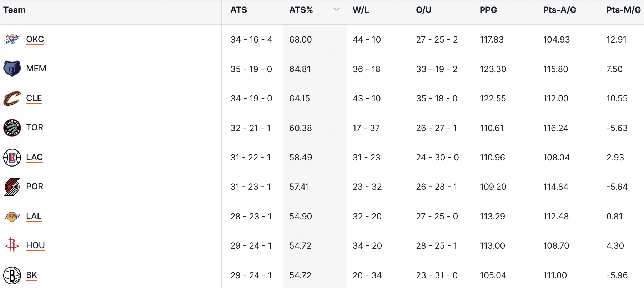Viewport: 644px width, 288px height.
Task: Sort table by ATS column header
Action: click(238, 10)
